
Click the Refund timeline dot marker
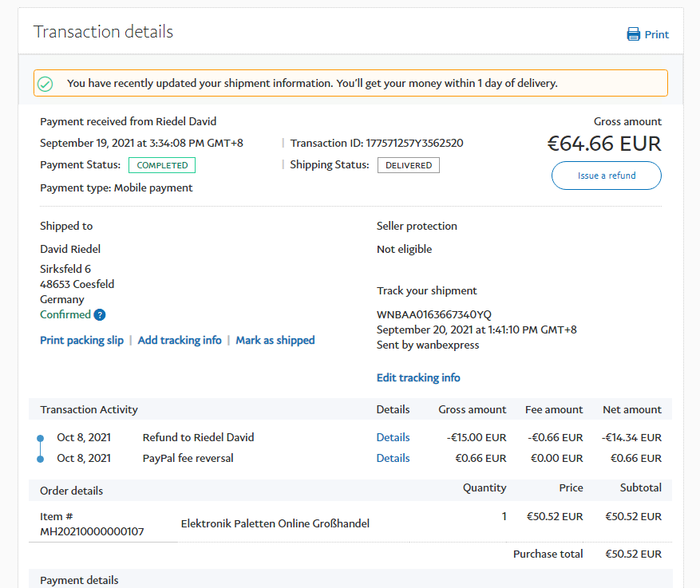tap(41, 438)
